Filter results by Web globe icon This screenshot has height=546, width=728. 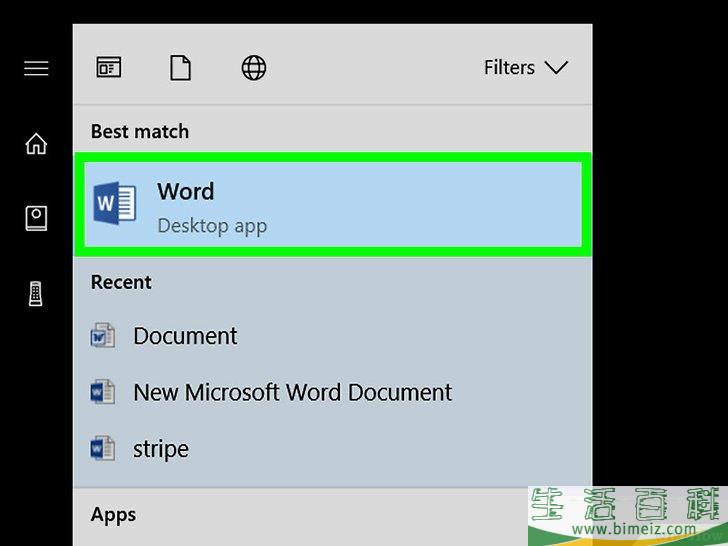click(x=254, y=67)
